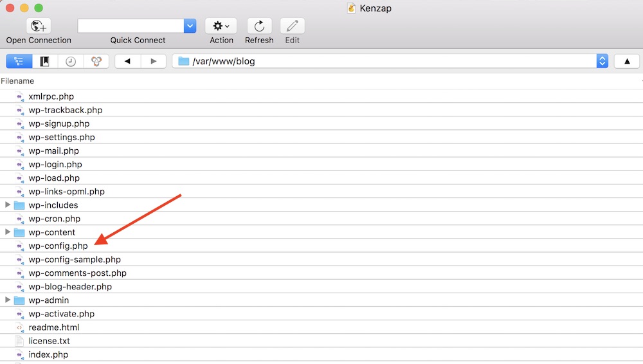Expand the wp-admin folder
Viewport: 643px width, 364px height.
click(x=7, y=300)
